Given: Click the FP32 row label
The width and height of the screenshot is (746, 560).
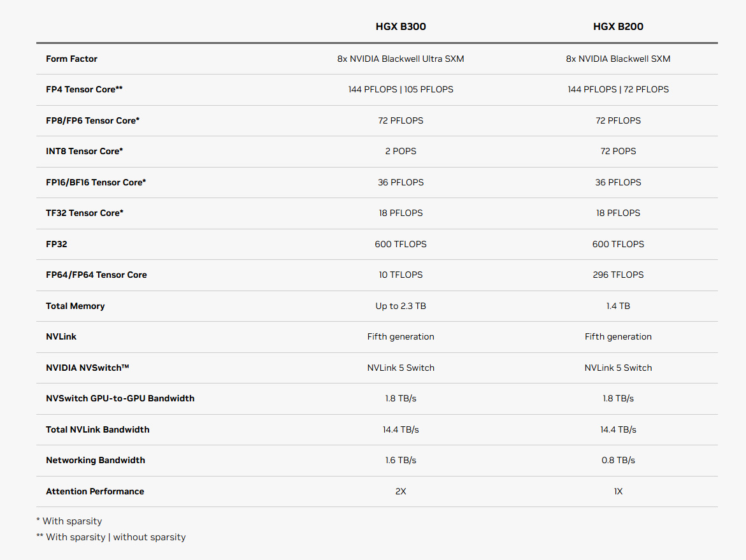Looking at the screenshot, I should (x=56, y=244).
